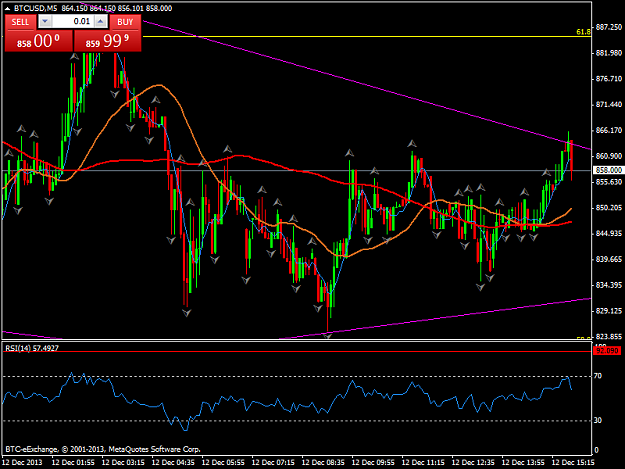This screenshot has height=469, width=625.
Task: Click the 839.665 price axis label
Action: click(609, 259)
